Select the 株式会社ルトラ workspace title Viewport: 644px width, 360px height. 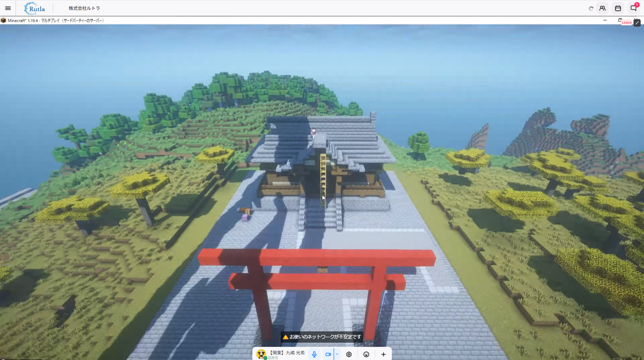point(84,8)
